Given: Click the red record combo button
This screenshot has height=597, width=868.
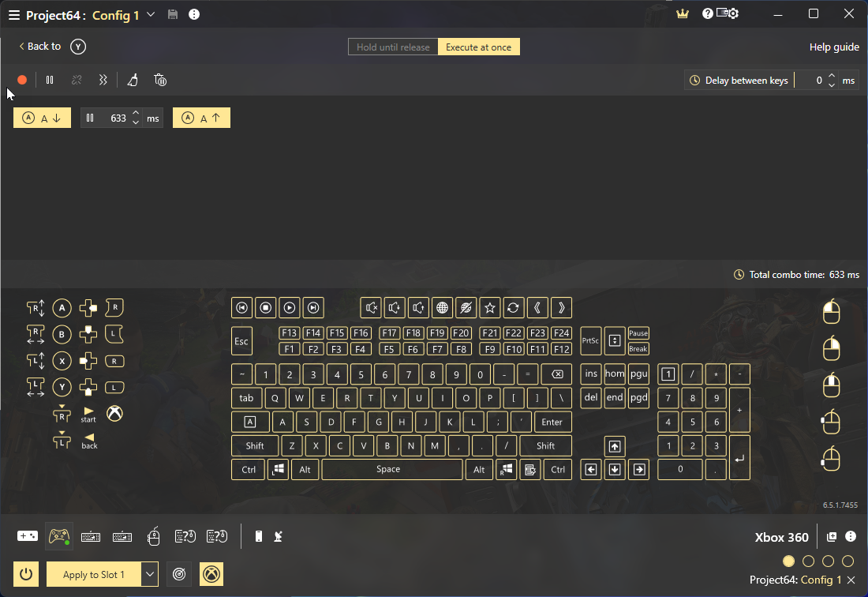Looking at the screenshot, I should [x=22, y=80].
